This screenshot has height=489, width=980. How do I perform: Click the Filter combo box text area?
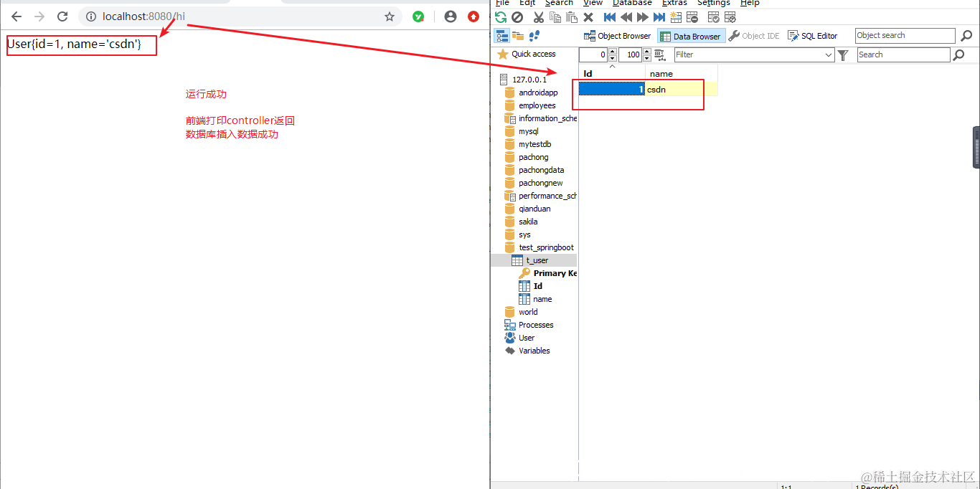point(748,54)
